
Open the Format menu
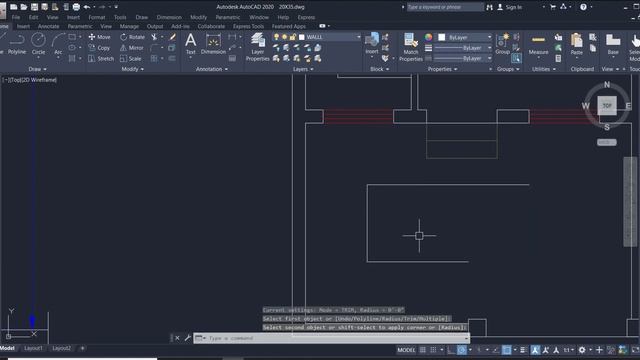[x=96, y=18]
